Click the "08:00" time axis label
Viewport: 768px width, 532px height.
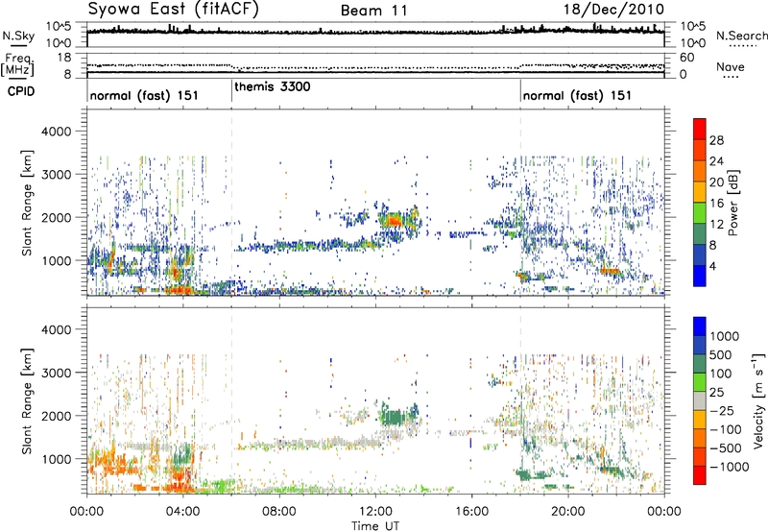(x=279, y=512)
